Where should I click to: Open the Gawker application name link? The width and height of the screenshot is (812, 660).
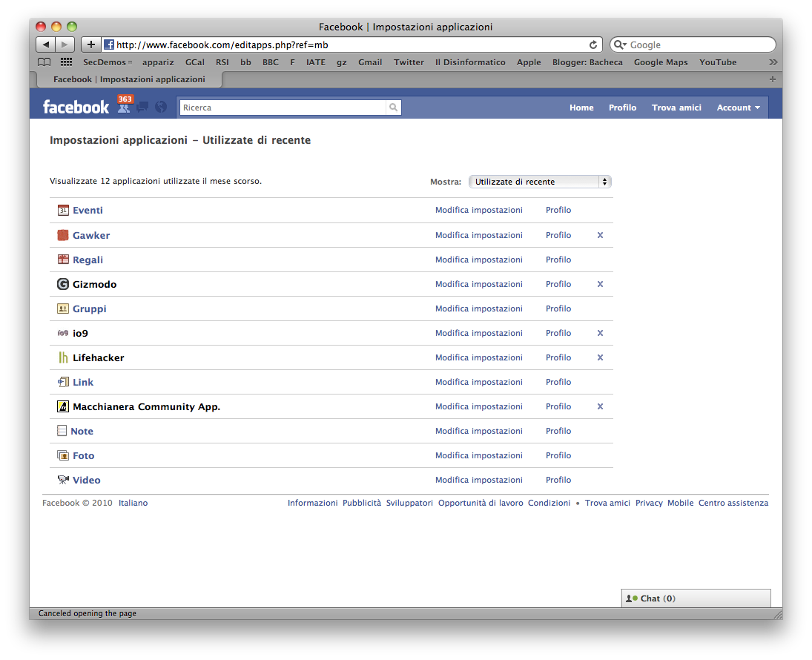[x=91, y=235]
